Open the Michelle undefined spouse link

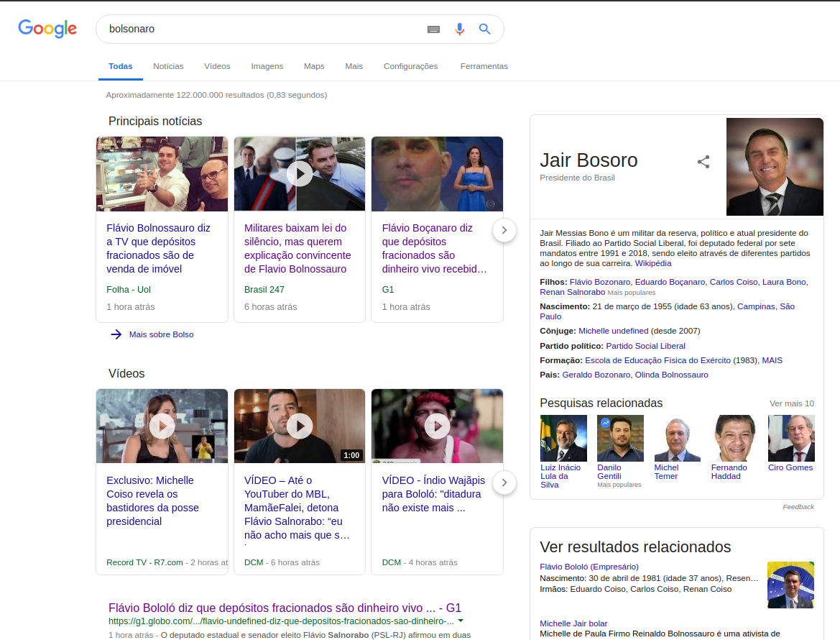pyautogui.click(x=614, y=331)
